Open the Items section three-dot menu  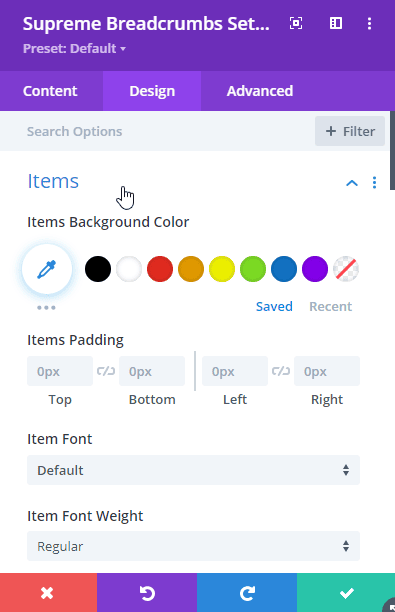point(374,182)
